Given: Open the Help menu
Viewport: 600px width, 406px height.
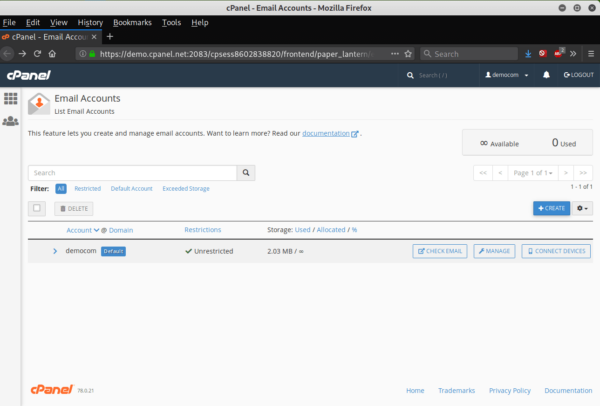Looking at the screenshot, I should tap(200, 23).
